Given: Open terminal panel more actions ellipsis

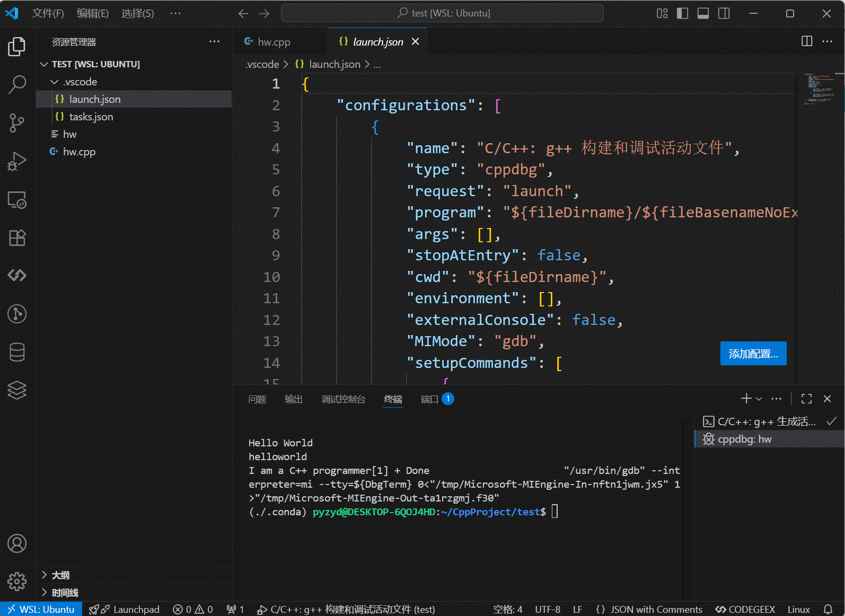Looking at the screenshot, I should (776, 399).
